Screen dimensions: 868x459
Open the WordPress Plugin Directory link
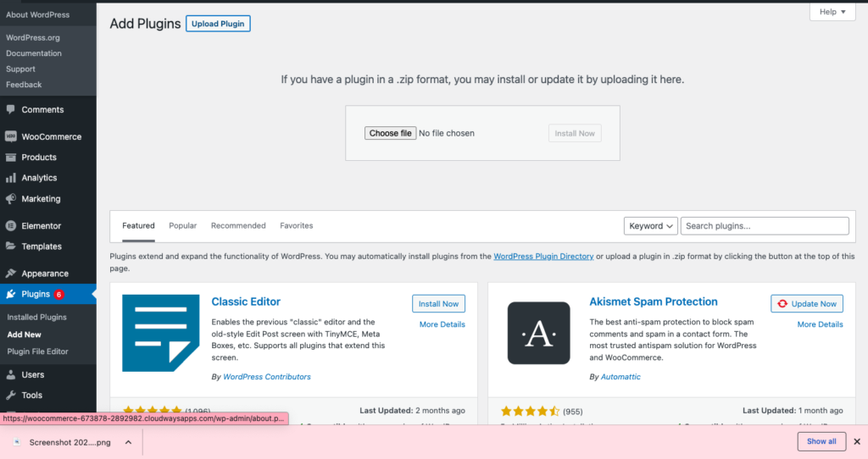(x=543, y=256)
